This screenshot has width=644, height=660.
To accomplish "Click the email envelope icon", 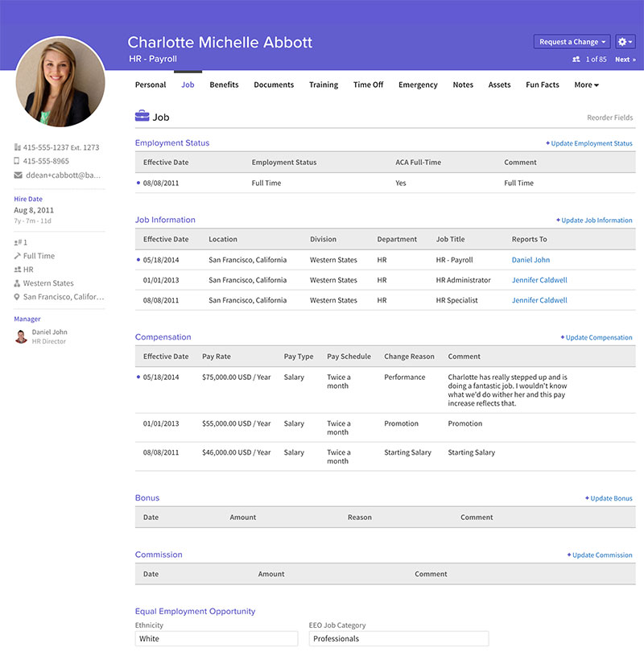I will (18, 175).
